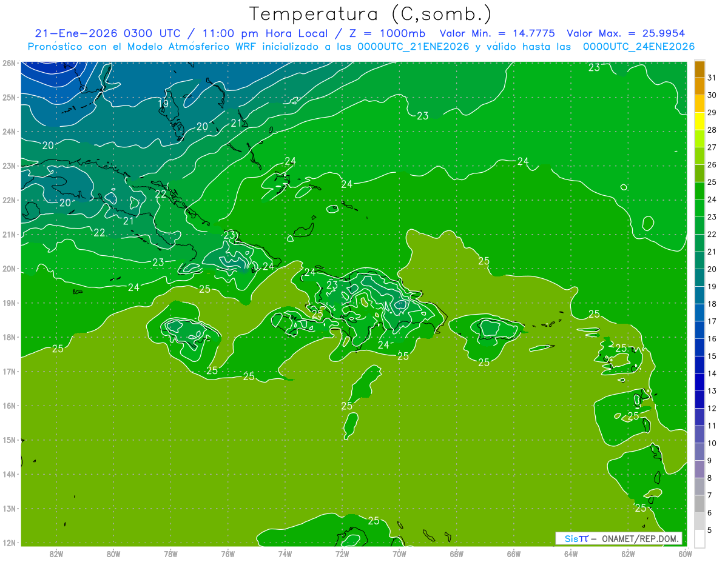Click the "7" value on the color scale
This screenshot has width=728, height=562.
pyautogui.click(x=710, y=495)
